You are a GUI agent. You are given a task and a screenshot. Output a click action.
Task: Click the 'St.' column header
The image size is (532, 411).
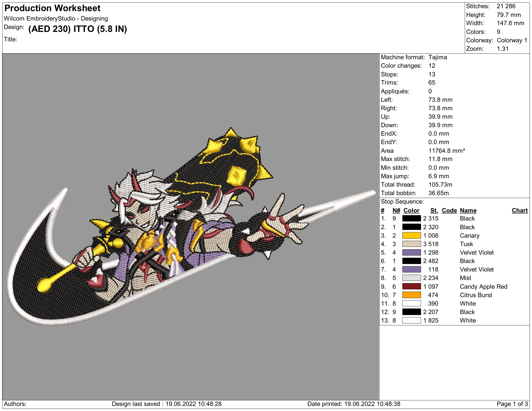tap(434, 211)
